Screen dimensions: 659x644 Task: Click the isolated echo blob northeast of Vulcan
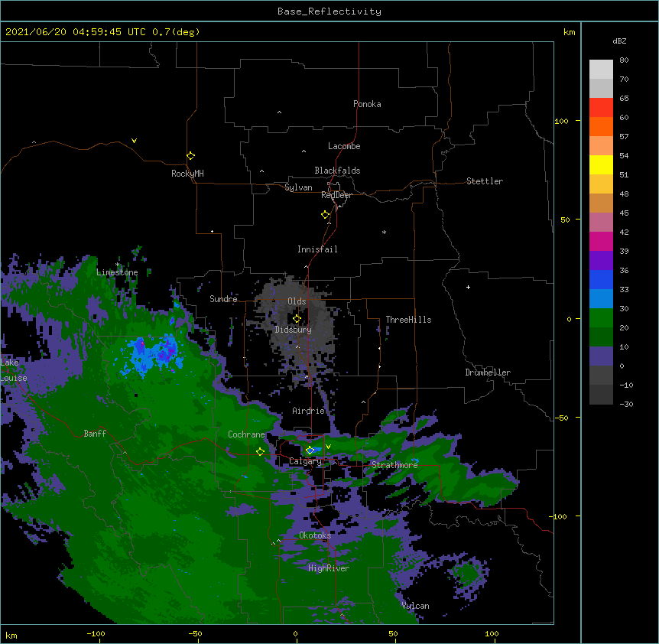pyautogui.click(x=469, y=574)
